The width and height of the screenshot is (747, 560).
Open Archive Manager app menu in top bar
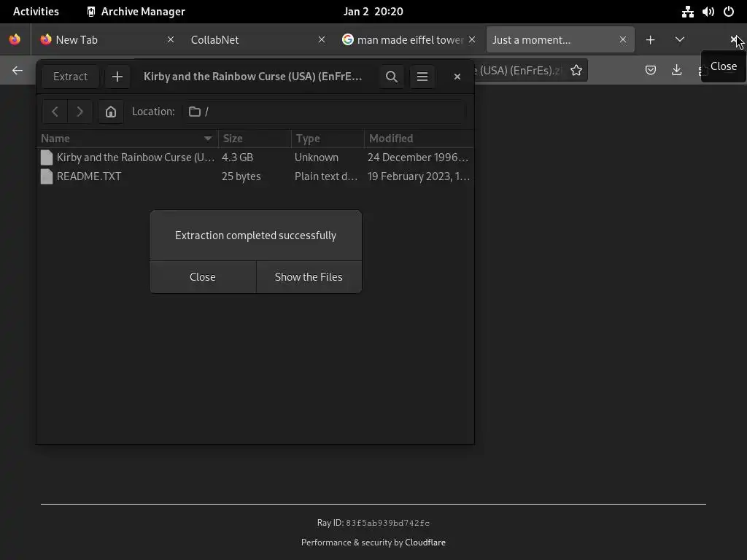[x=136, y=12]
